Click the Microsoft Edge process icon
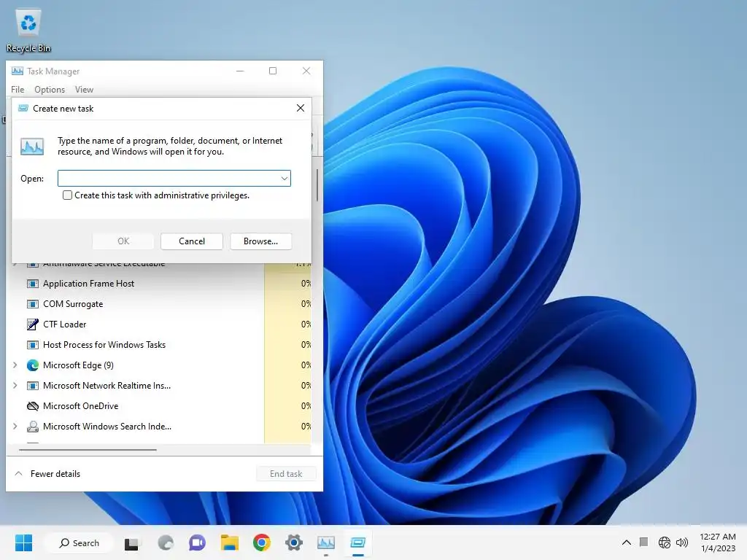This screenshot has height=560, width=747. 32,365
